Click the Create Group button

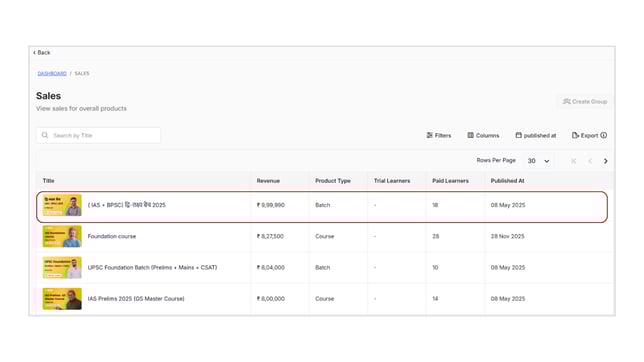585,101
